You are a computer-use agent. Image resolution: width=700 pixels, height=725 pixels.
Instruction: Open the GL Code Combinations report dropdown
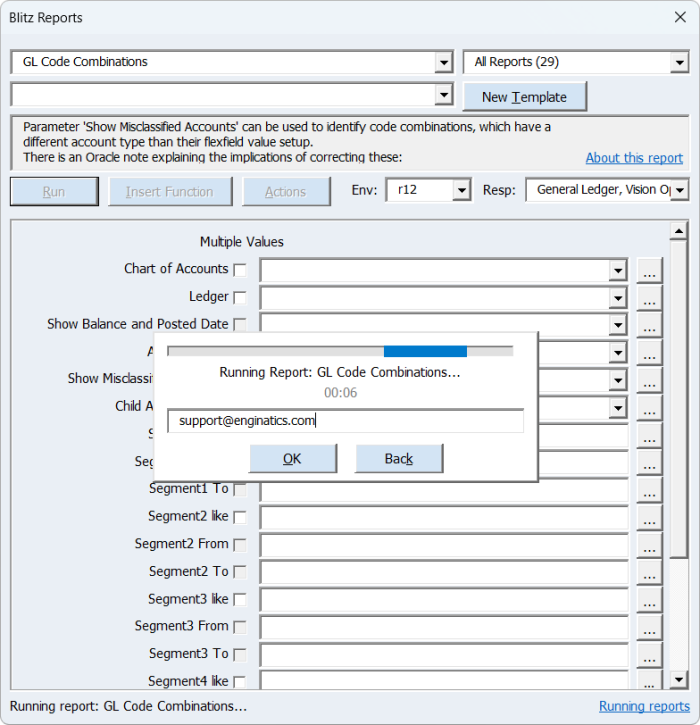443,62
